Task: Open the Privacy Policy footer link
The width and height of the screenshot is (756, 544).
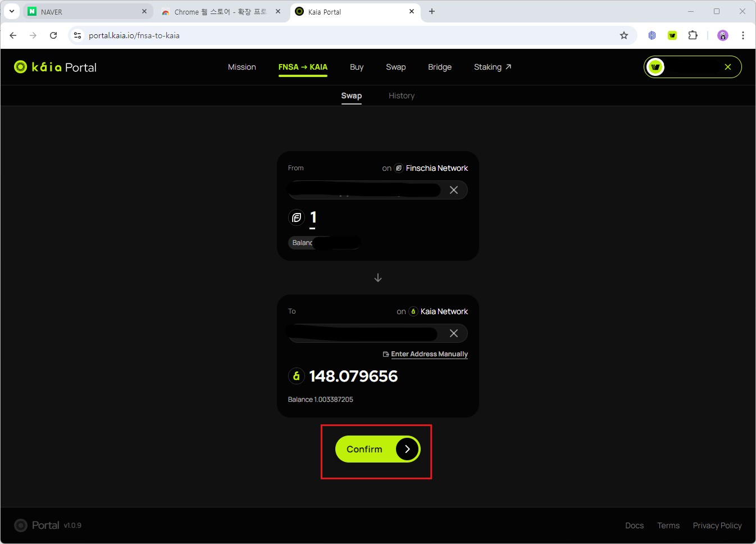Action: coord(717,525)
